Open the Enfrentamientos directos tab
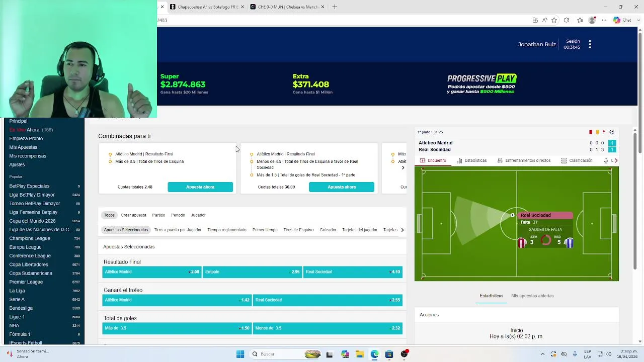This screenshot has width=644, height=362. tap(524, 160)
